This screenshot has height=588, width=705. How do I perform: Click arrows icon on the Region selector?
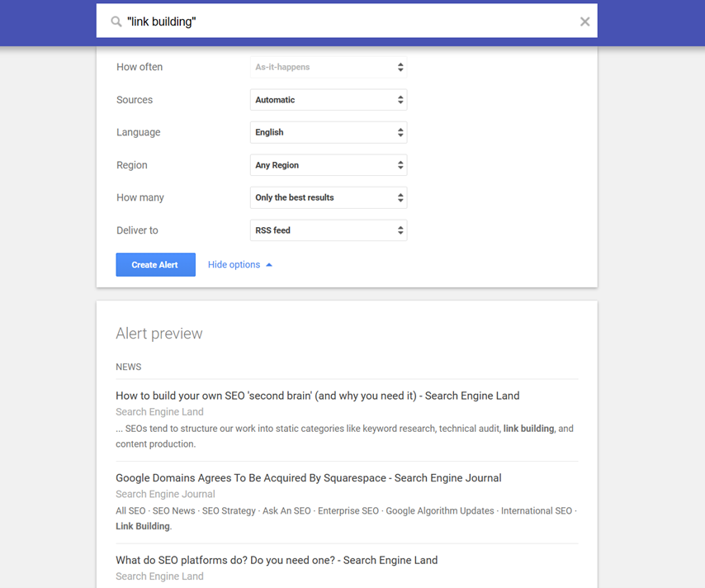(400, 165)
